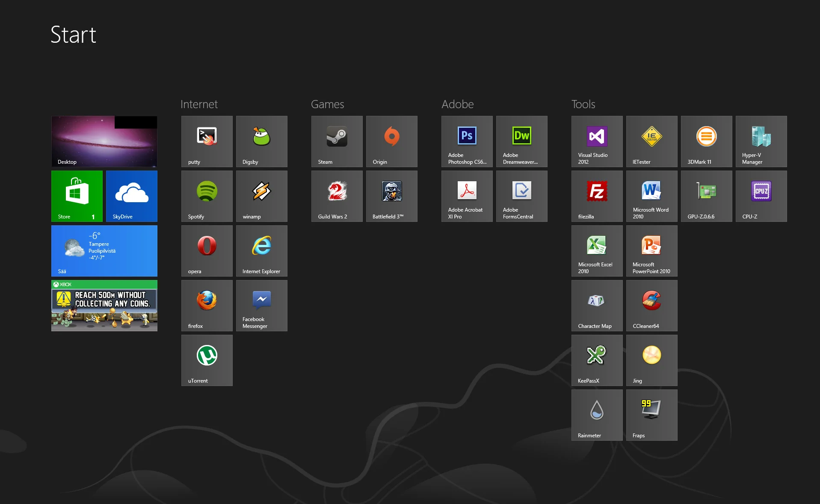Open the Xbox game live tile
The width and height of the screenshot is (820, 504).
(104, 306)
